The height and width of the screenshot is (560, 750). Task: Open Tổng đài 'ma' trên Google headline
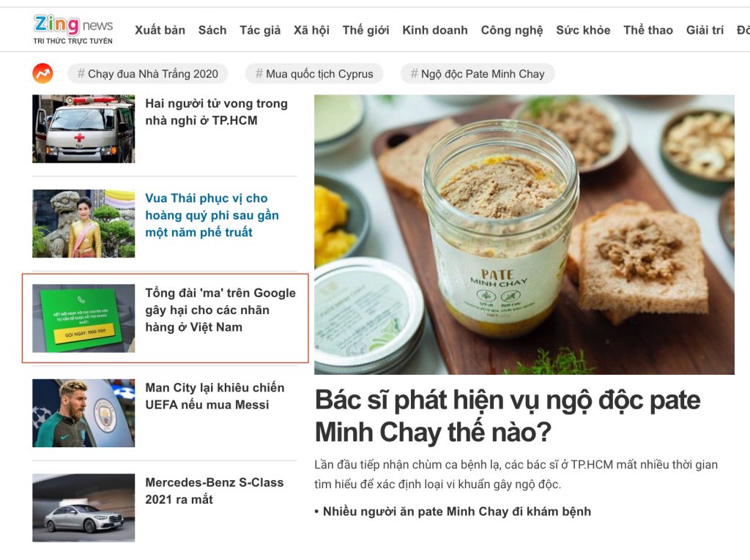point(220,310)
